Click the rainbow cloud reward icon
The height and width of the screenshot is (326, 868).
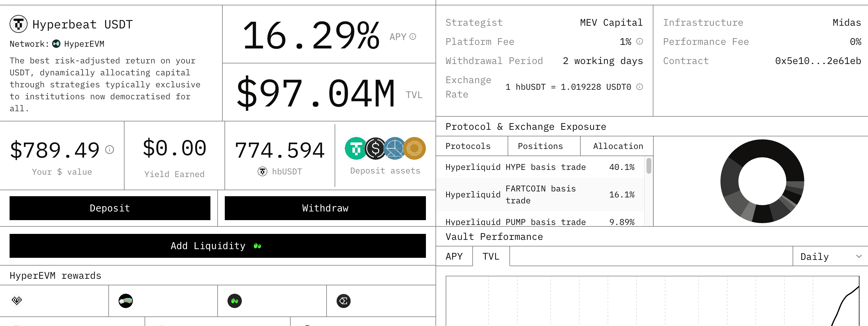click(126, 301)
